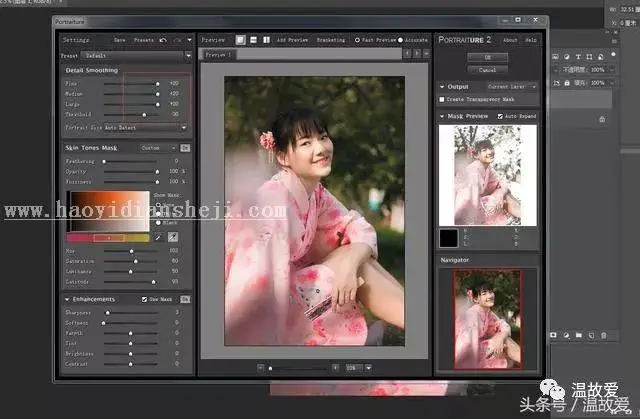Switch to the Preview 1 tab
This screenshot has height=419, width=640.
(218, 54)
